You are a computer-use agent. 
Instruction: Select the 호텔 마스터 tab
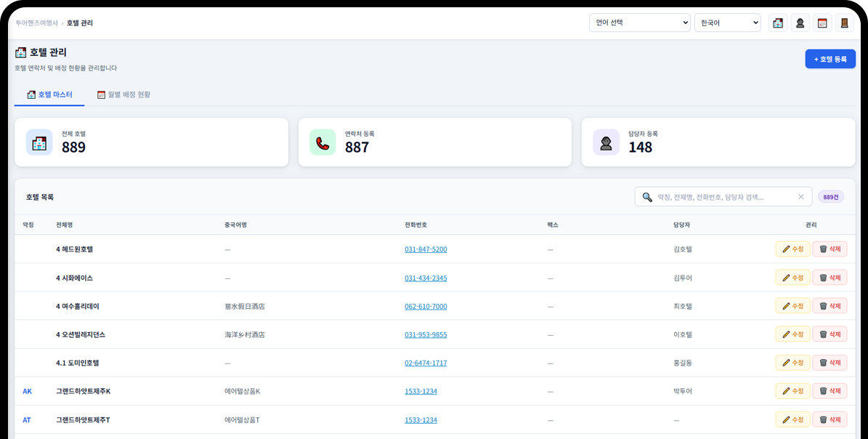click(49, 94)
